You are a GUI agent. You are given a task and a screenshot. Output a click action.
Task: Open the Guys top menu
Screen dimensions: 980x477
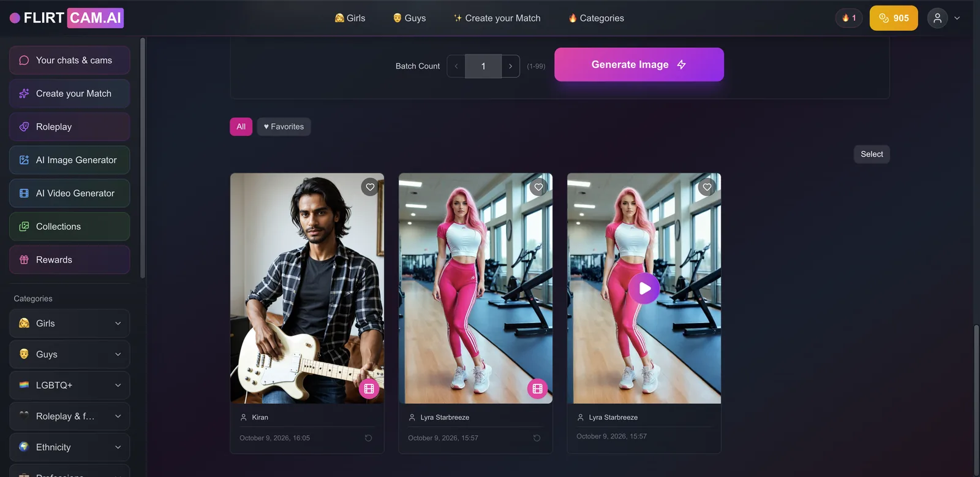(x=409, y=18)
